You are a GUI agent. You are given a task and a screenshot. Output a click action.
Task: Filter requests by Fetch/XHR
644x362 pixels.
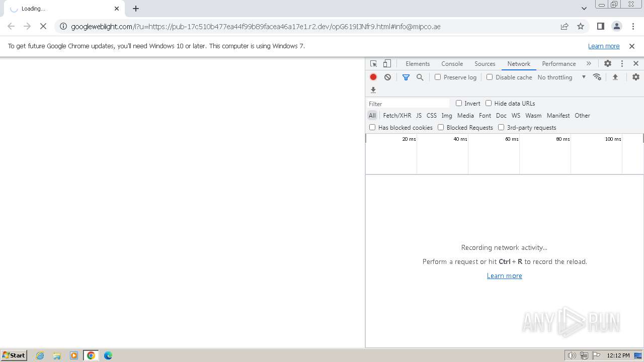(397, 116)
